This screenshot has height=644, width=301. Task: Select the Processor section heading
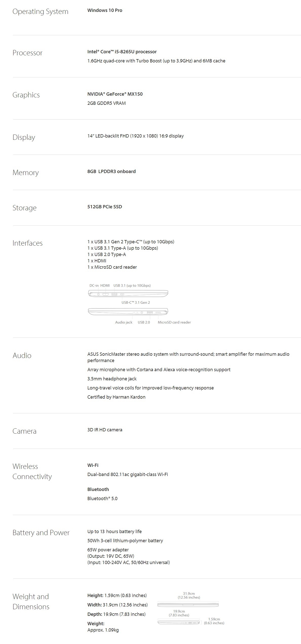pyautogui.click(x=27, y=53)
